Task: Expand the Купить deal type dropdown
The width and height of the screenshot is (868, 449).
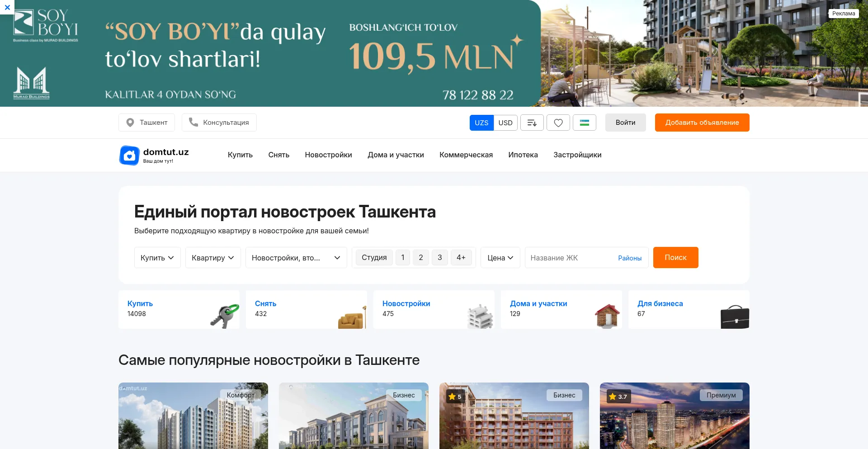Action: pos(157,258)
